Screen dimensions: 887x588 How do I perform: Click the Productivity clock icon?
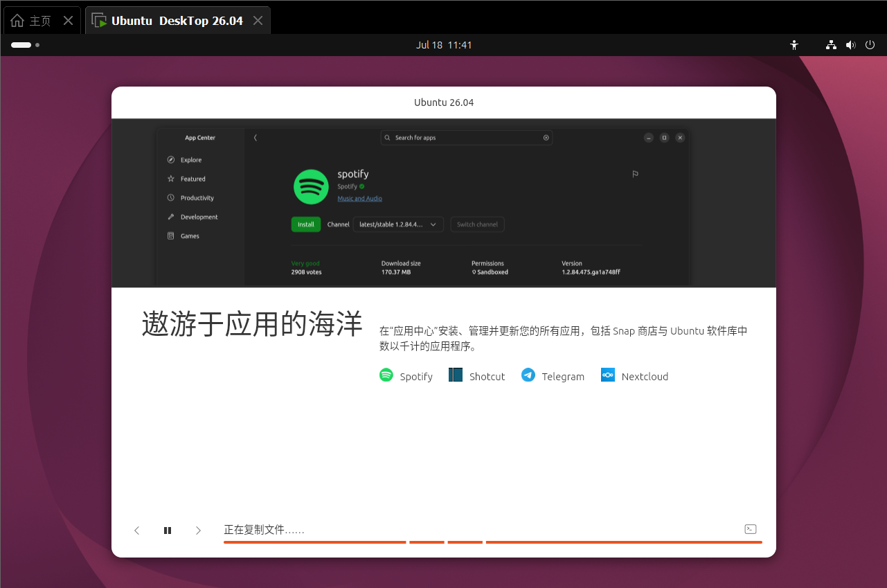click(171, 198)
